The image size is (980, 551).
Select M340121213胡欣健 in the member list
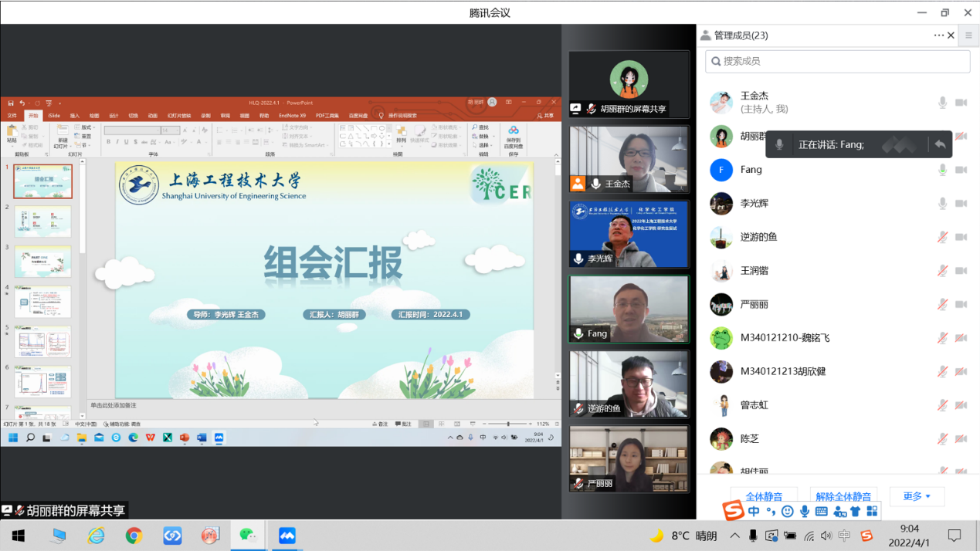tap(783, 371)
